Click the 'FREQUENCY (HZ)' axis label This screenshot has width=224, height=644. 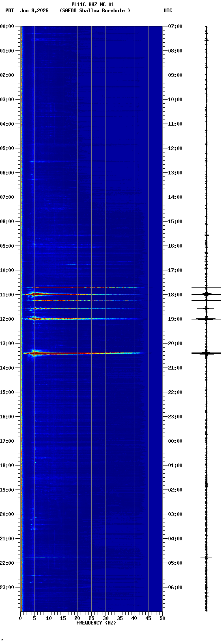tap(96, 623)
